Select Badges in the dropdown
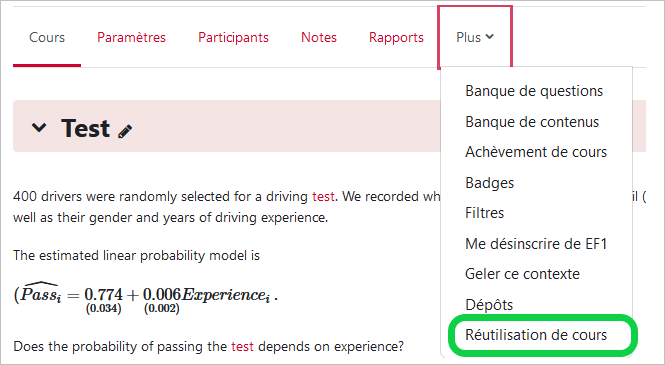This screenshot has height=365, width=665. click(x=489, y=183)
